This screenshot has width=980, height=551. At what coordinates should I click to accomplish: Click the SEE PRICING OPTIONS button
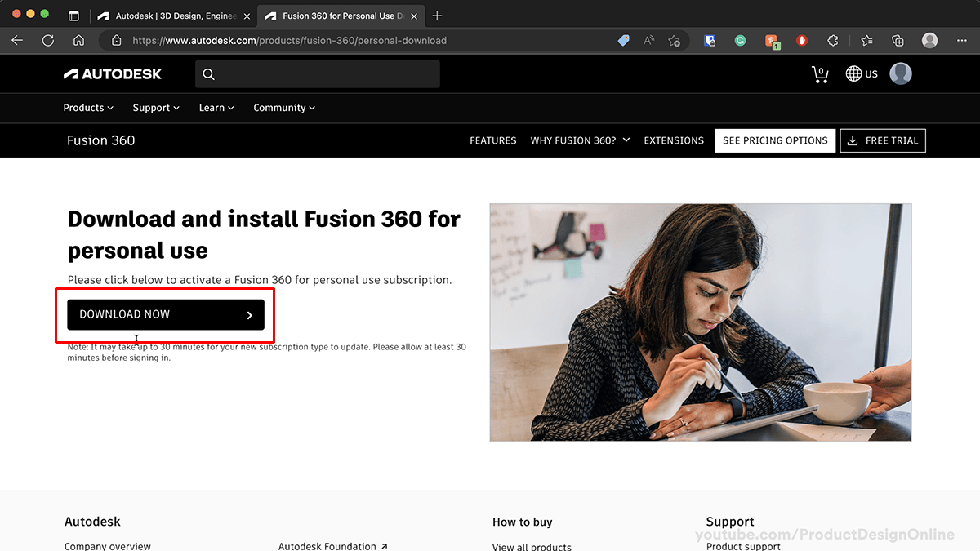[x=775, y=140]
